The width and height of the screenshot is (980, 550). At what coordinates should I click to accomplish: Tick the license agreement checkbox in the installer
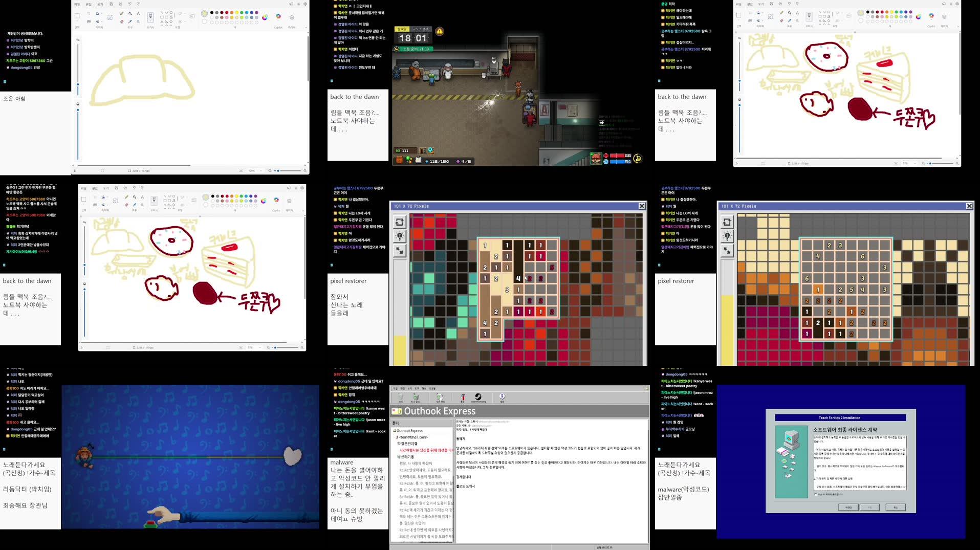tap(816, 494)
